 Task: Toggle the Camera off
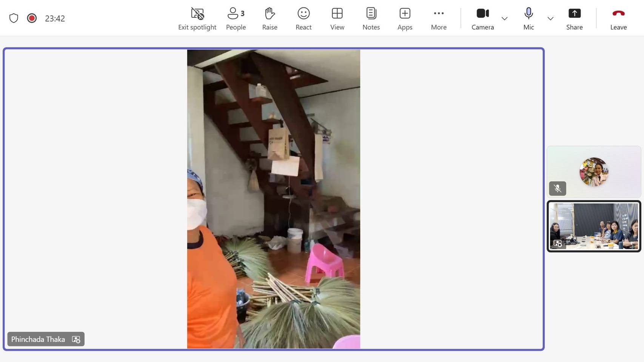click(x=482, y=18)
